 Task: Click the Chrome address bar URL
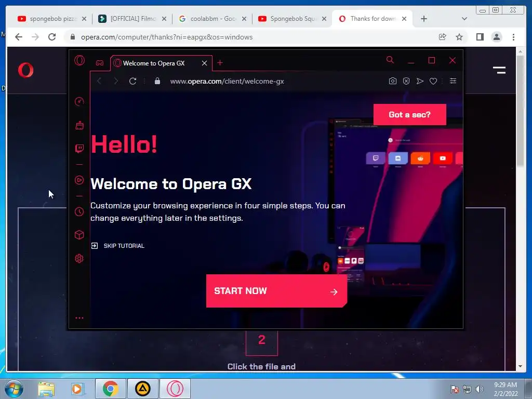pyautogui.click(x=167, y=37)
